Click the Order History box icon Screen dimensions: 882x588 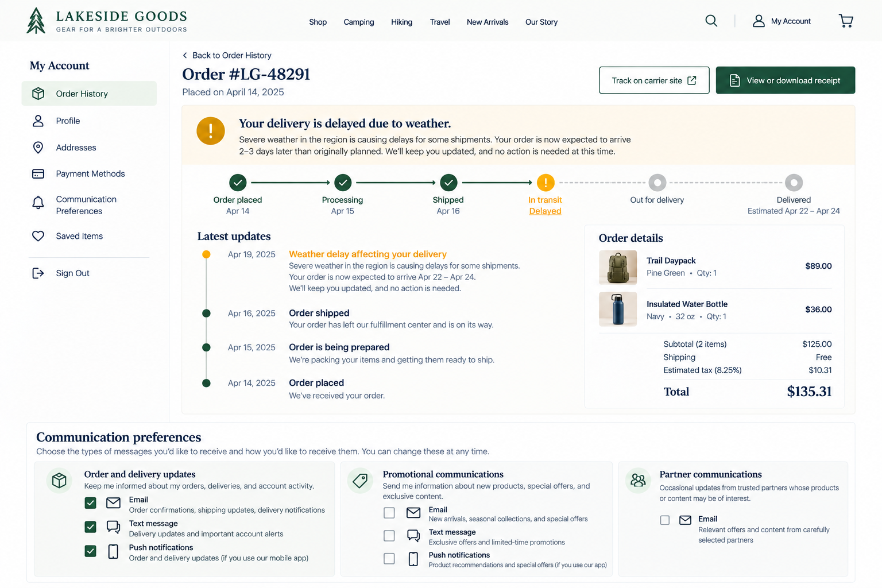38,94
